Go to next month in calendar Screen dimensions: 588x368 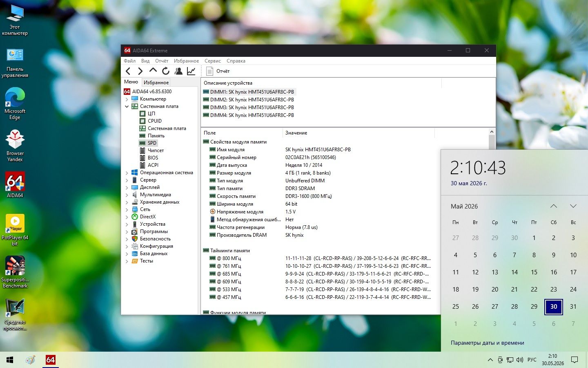pyautogui.click(x=573, y=206)
